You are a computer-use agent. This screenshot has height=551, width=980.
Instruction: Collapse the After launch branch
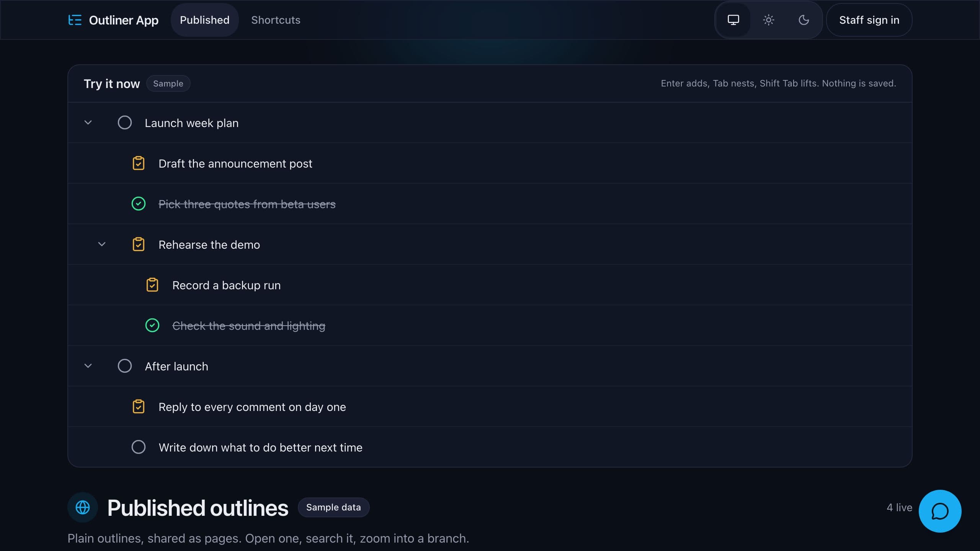[x=88, y=366]
